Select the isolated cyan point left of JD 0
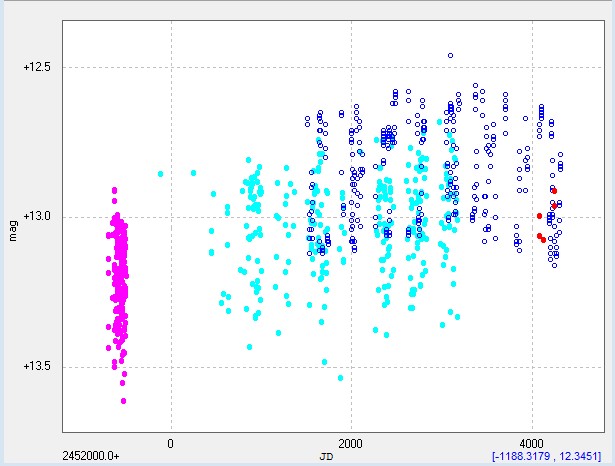The image size is (615, 466). point(160,174)
